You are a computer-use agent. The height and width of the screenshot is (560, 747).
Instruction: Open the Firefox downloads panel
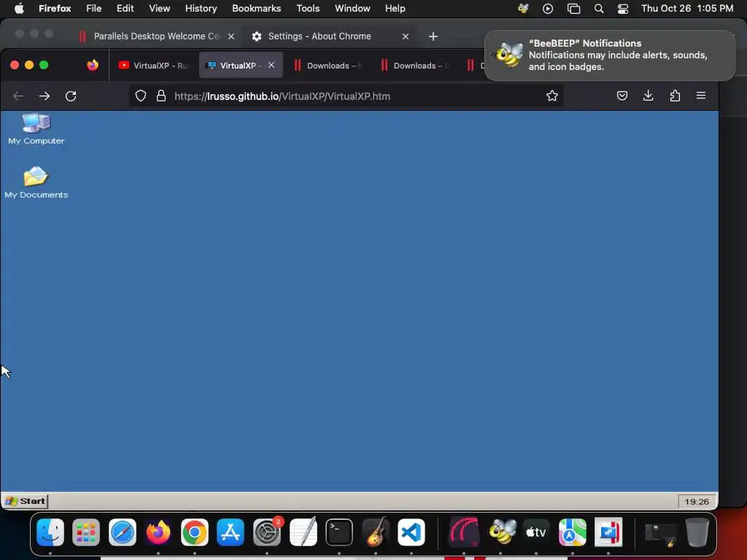point(648,96)
